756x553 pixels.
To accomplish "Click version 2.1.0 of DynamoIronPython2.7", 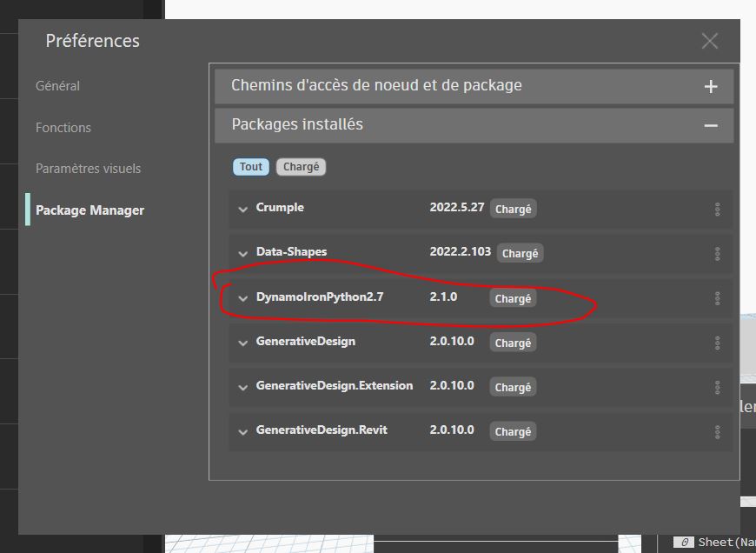I will [x=443, y=296].
